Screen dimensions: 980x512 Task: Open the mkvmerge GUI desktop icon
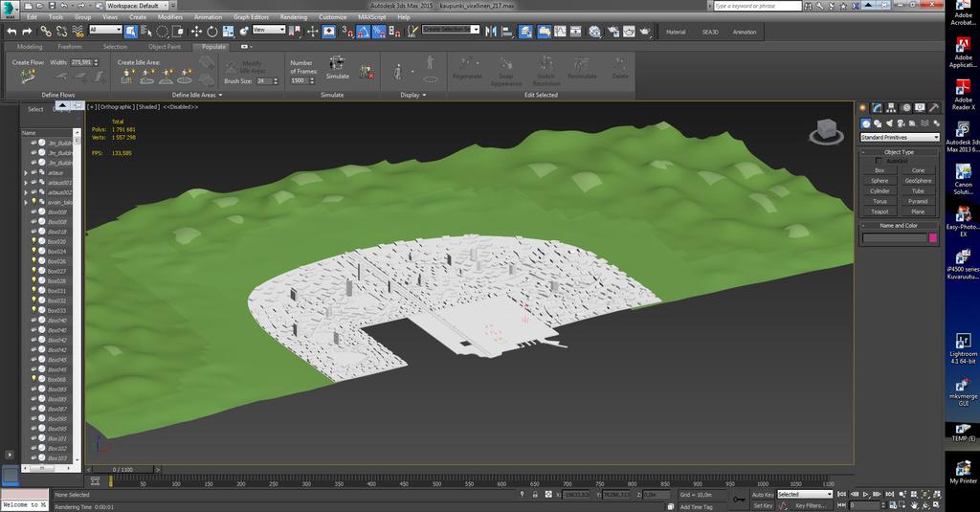(963, 390)
